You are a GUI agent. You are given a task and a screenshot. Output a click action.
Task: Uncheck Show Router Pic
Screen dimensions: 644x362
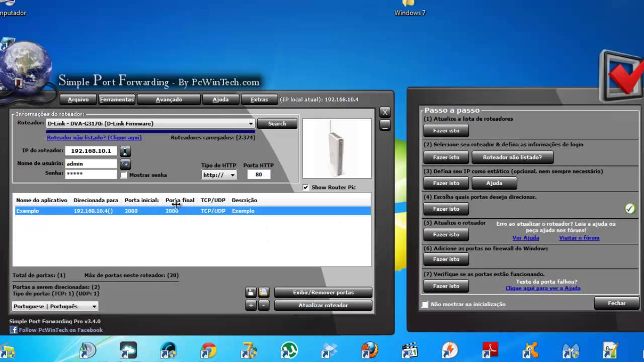coord(306,187)
